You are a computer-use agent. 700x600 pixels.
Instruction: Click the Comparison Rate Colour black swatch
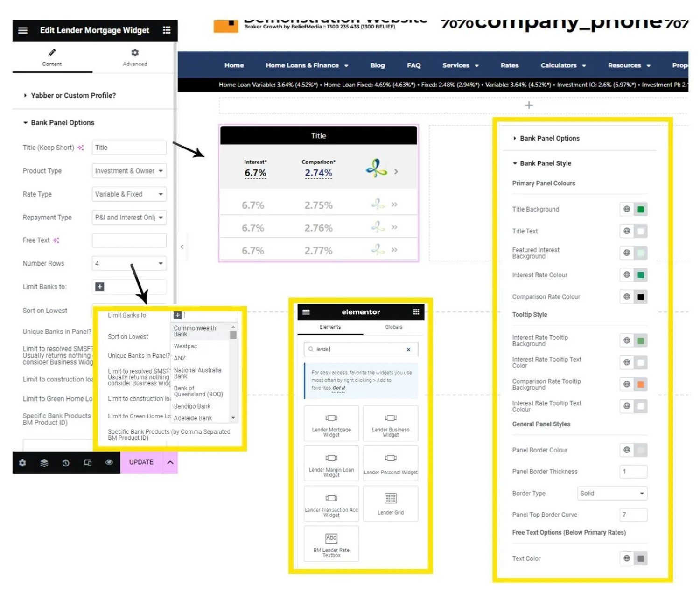(641, 297)
